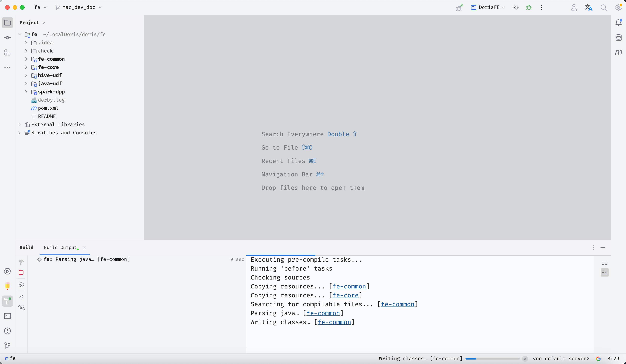Open the DorisFE run configuration dropdown

[489, 7]
